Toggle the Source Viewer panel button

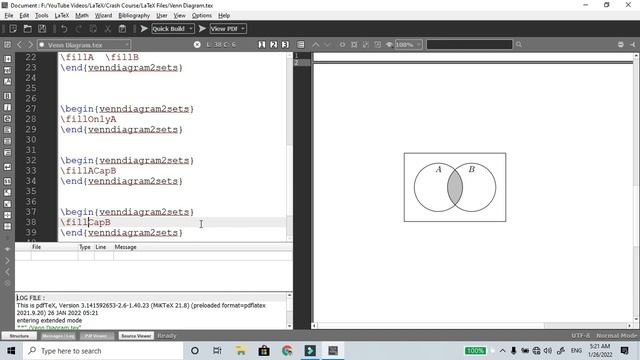click(136, 336)
